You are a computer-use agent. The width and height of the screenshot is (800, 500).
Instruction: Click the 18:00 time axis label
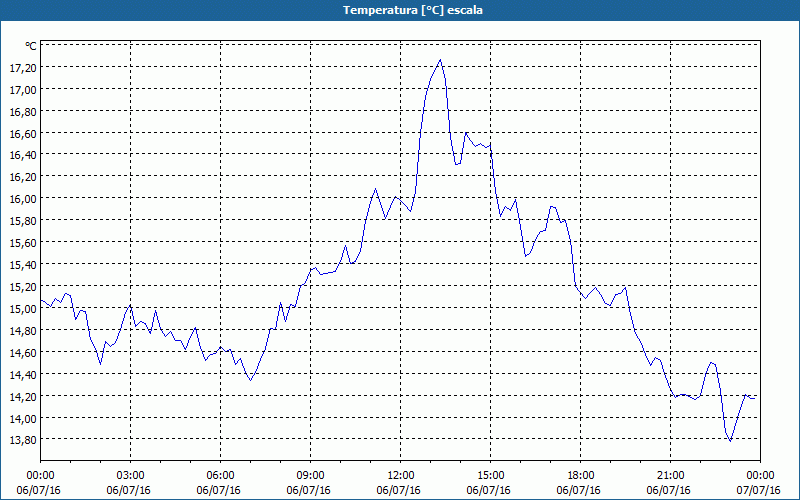[x=580, y=476]
